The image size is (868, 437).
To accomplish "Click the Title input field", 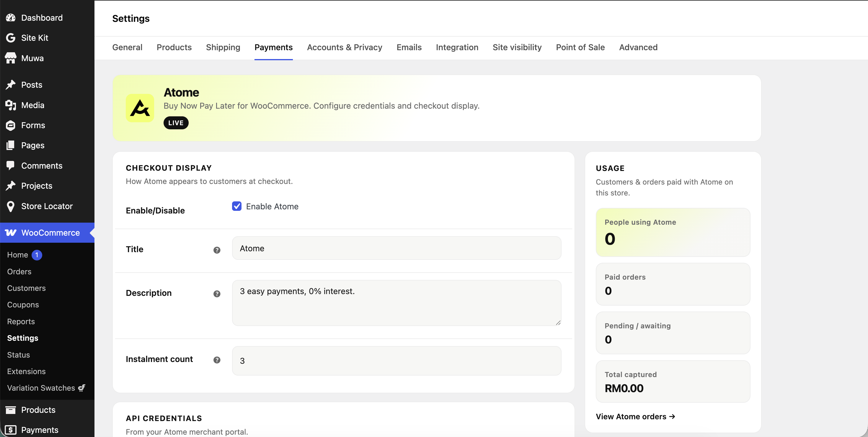I will (397, 248).
